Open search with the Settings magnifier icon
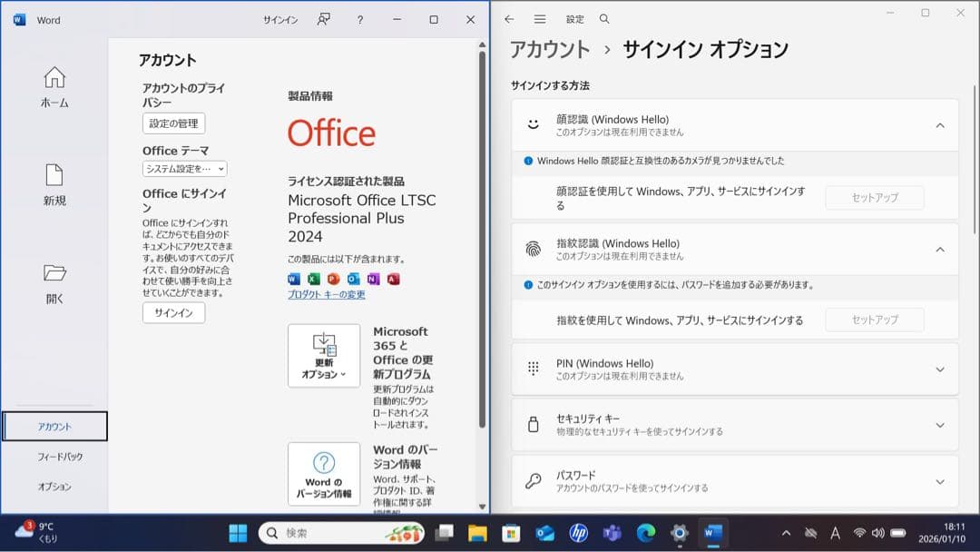 [603, 18]
